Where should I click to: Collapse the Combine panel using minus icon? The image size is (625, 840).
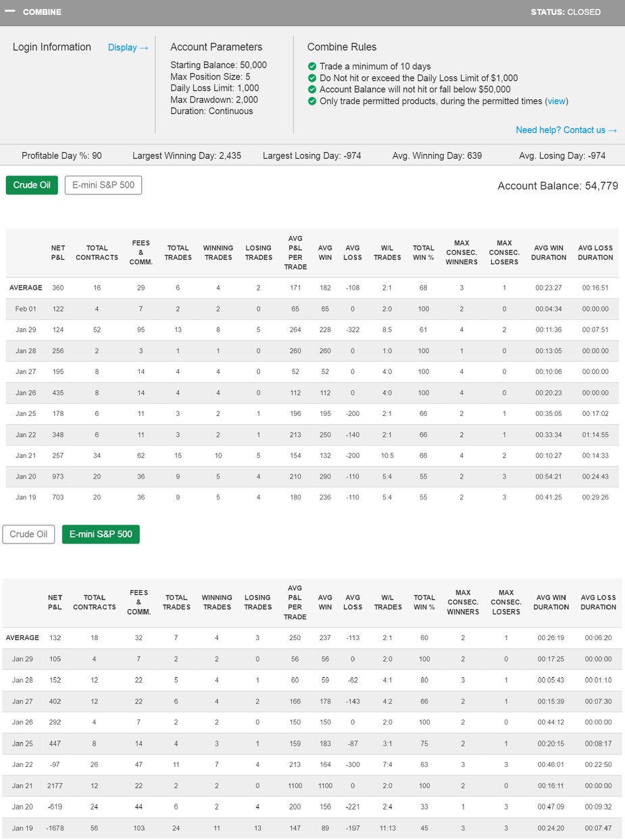pos(10,11)
